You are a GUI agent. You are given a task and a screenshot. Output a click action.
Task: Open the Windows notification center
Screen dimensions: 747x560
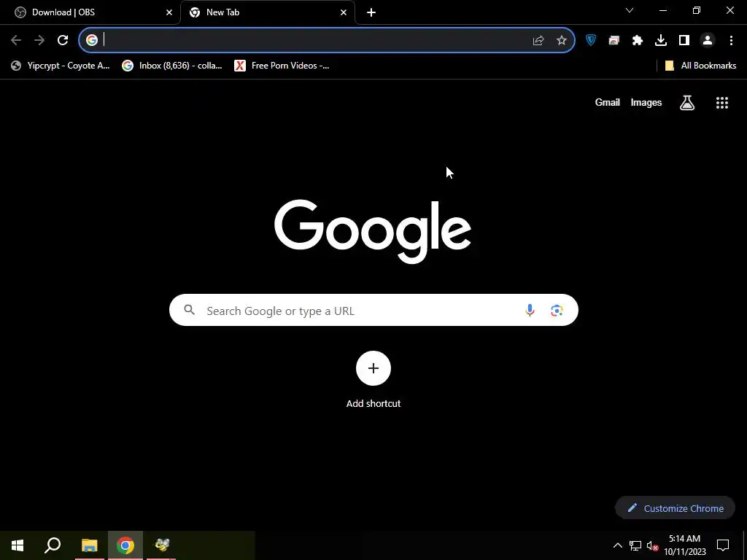tap(723, 545)
